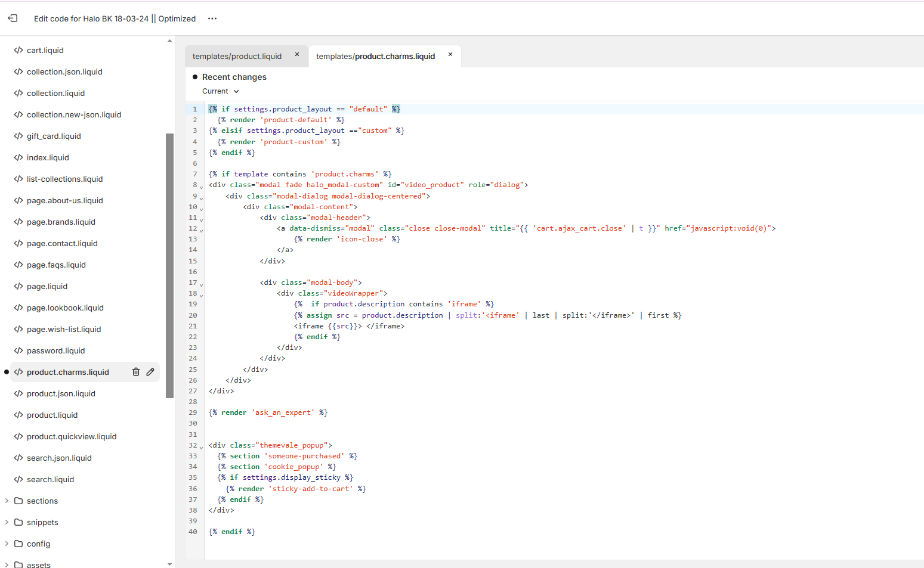
Task: Click 'icon-close' render line
Action: coord(347,239)
